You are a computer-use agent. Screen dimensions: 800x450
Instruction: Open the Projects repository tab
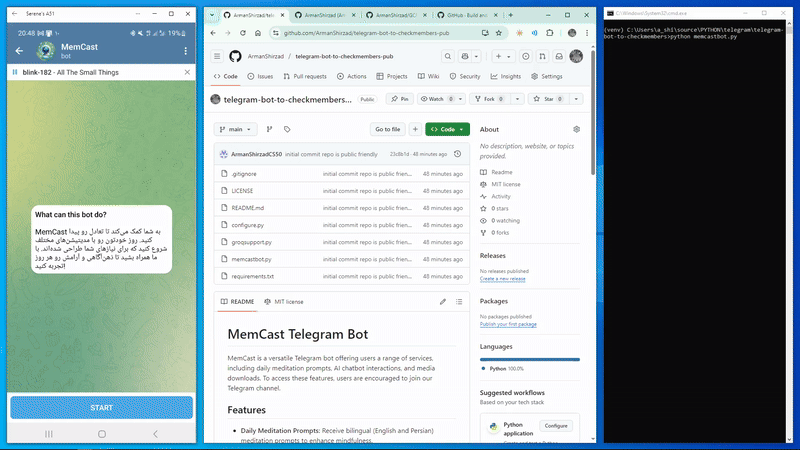[392, 76]
